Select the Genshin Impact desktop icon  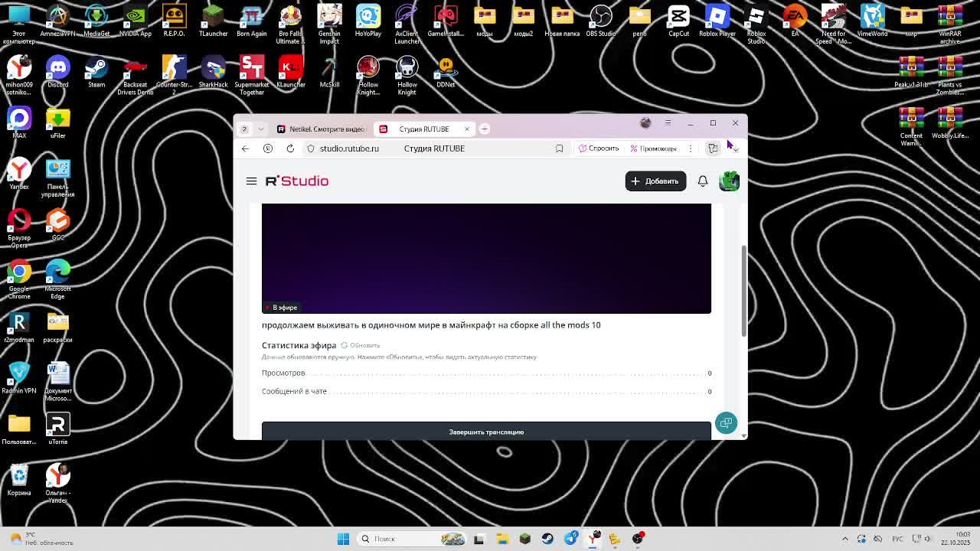click(x=329, y=24)
